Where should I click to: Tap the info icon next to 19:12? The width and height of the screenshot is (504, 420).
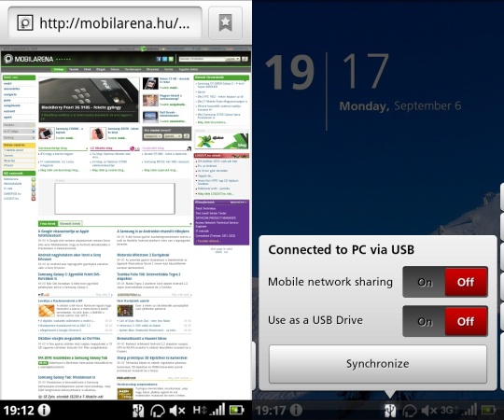(45, 410)
